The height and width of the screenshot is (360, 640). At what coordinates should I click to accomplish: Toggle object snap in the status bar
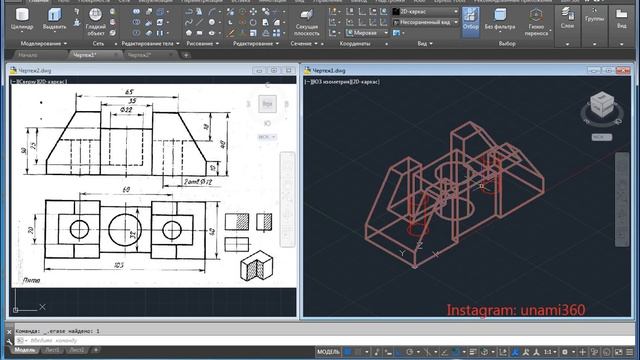(x=456, y=352)
